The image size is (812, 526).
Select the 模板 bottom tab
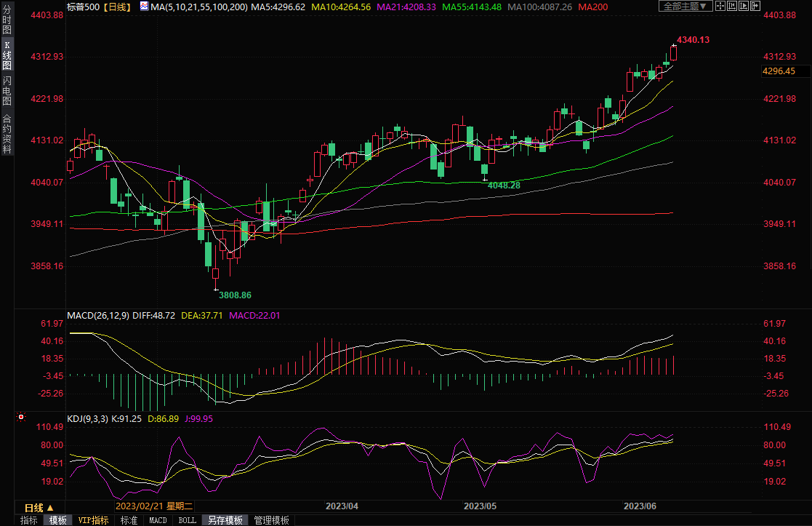point(58,520)
